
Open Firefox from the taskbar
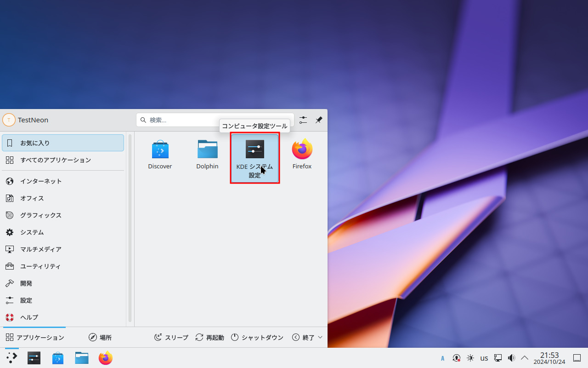[106, 358]
